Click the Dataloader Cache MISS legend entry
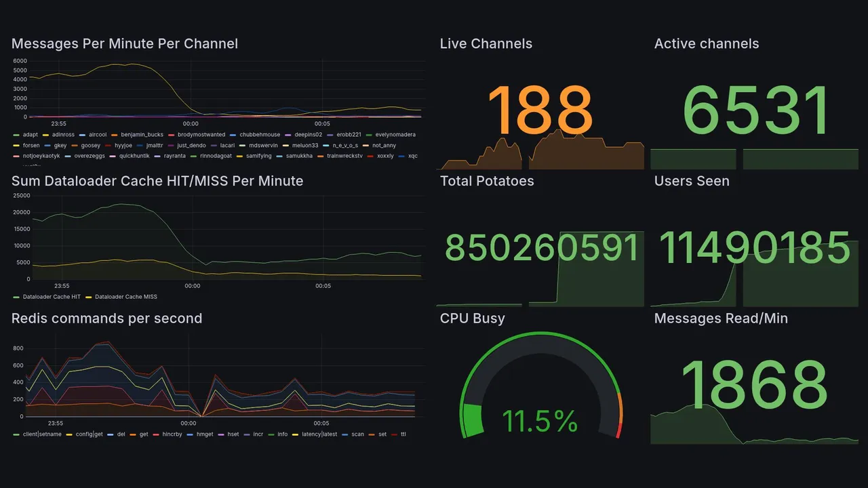Screen dimensions: 868x488 [121, 297]
